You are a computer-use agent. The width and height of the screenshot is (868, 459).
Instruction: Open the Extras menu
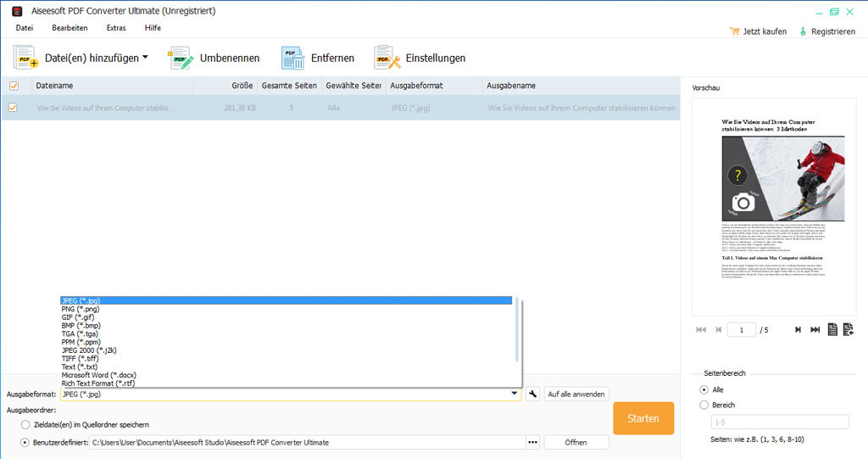[116, 28]
